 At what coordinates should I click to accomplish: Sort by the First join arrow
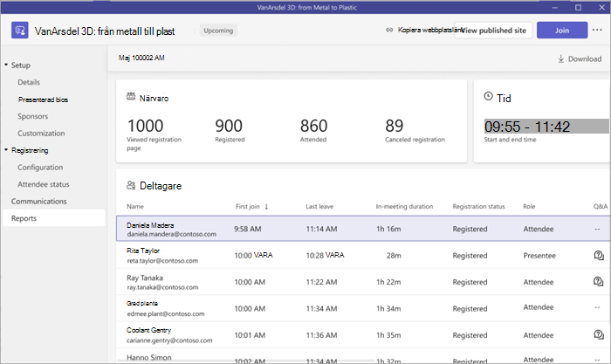[x=266, y=207]
